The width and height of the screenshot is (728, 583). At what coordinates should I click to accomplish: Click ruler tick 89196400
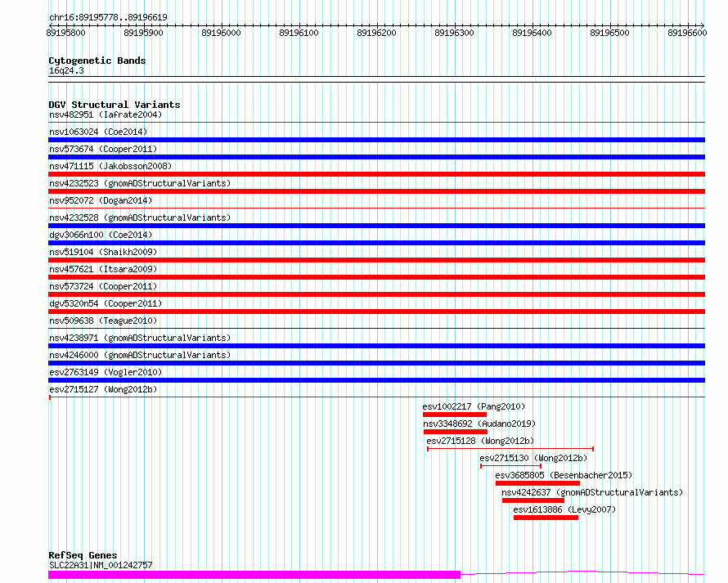[532, 33]
